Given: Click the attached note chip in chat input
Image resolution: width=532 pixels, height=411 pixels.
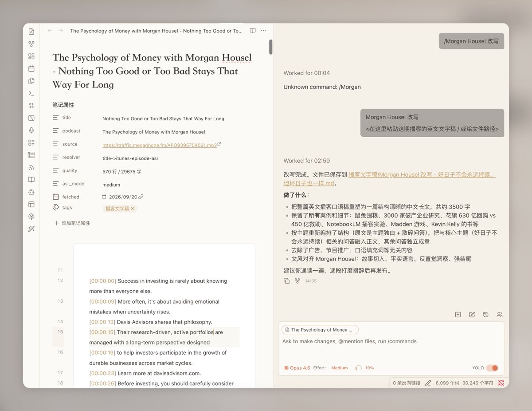Looking at the screenshot, I should 320,330.
